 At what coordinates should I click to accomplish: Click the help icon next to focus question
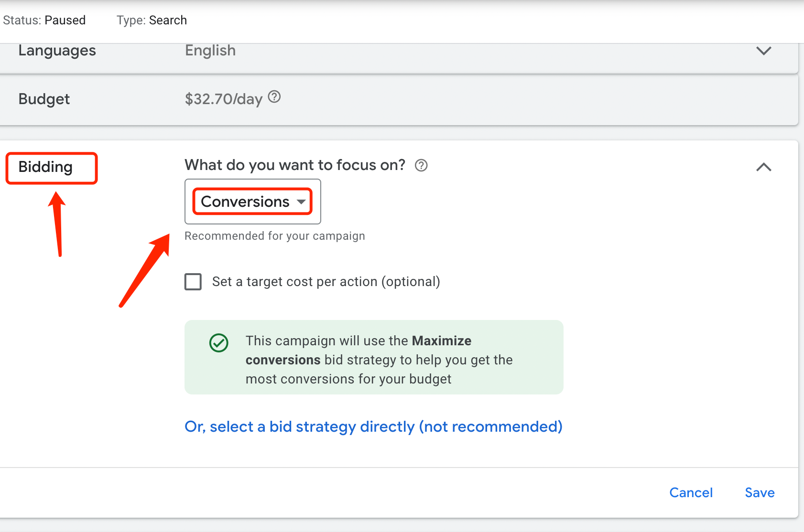coord(421,165)
